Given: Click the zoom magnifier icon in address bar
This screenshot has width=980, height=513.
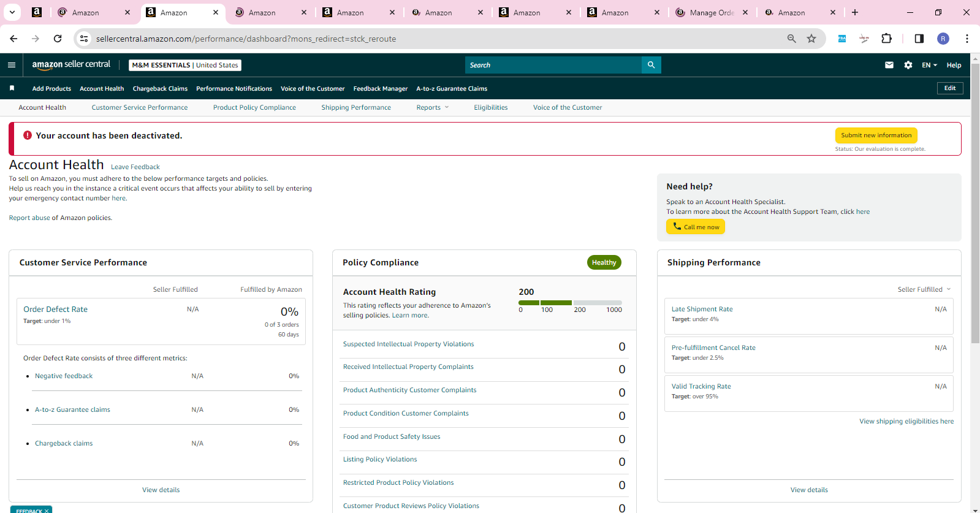Looking at the screenshot, I should [792, 39].
